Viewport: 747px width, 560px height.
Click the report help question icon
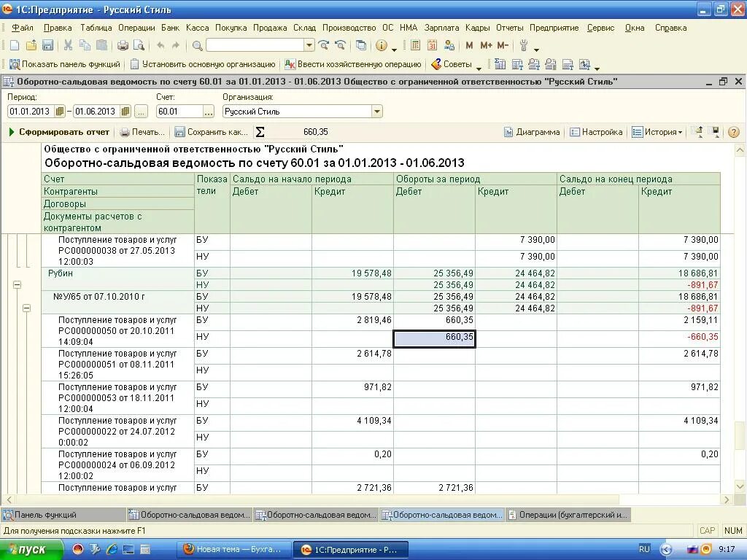[734, 132]
